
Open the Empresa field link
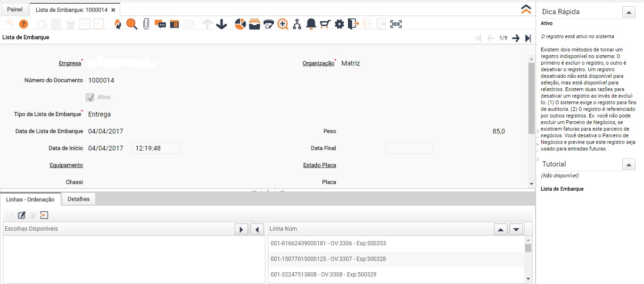coord(70,63)
